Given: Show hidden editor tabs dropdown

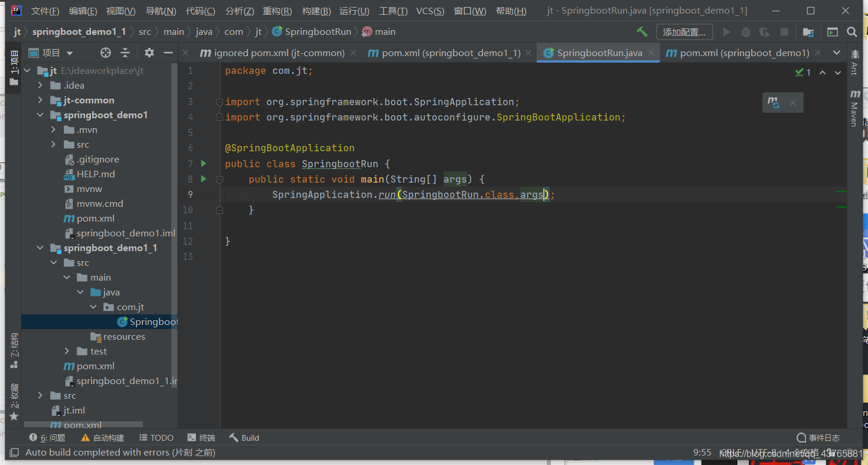Looking at the screenshot, I should (837, 53).
